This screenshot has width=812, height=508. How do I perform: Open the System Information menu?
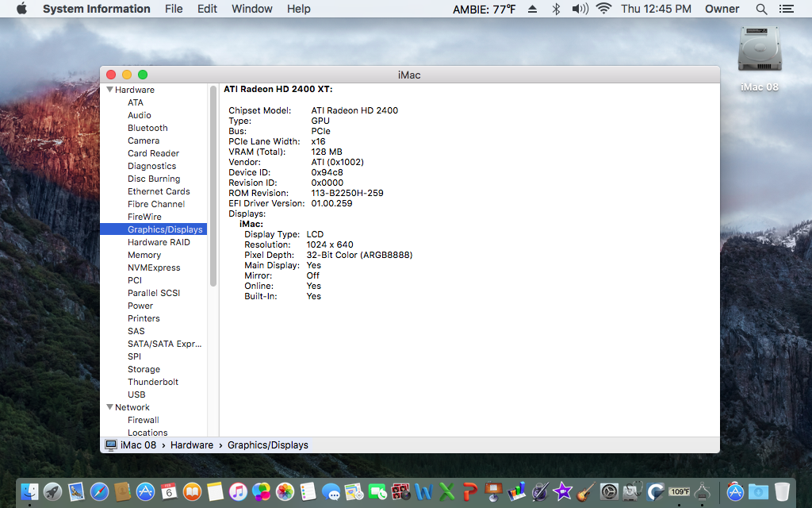(96, 9)
